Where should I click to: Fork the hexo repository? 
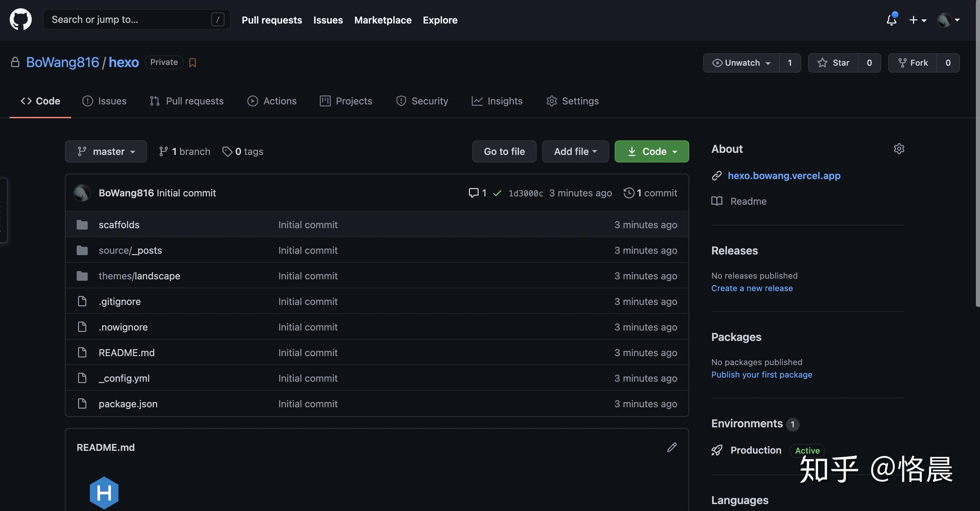[x=913, y=63]
